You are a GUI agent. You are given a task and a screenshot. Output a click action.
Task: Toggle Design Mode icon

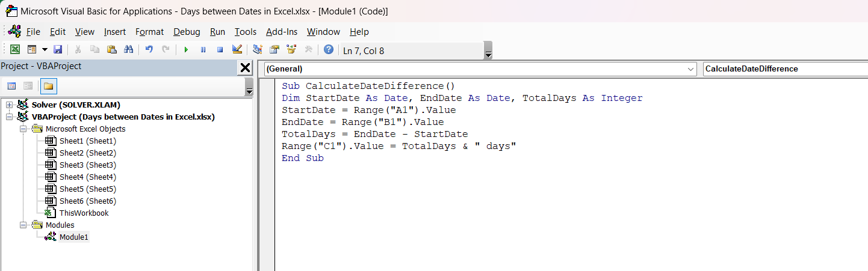pos(237,50)
